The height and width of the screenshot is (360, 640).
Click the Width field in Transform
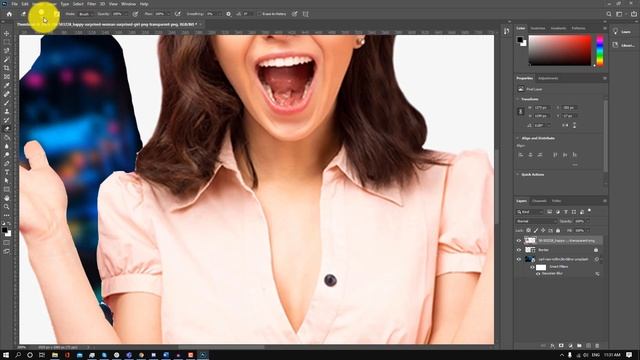tap(543, 108)
